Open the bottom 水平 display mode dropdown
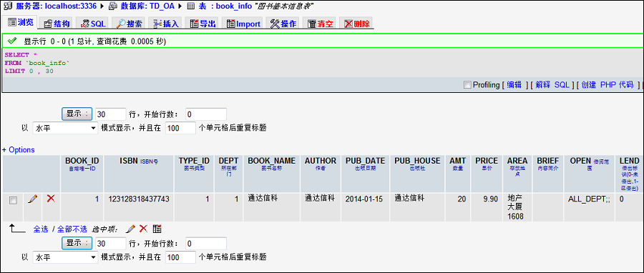This screenshot has height=273, width=644. 65,257
